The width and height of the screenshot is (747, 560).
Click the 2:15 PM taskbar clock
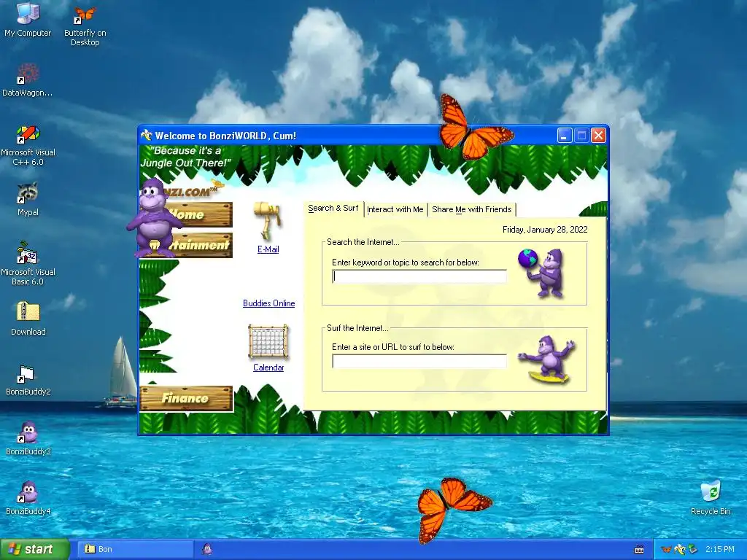coord(720,550)
